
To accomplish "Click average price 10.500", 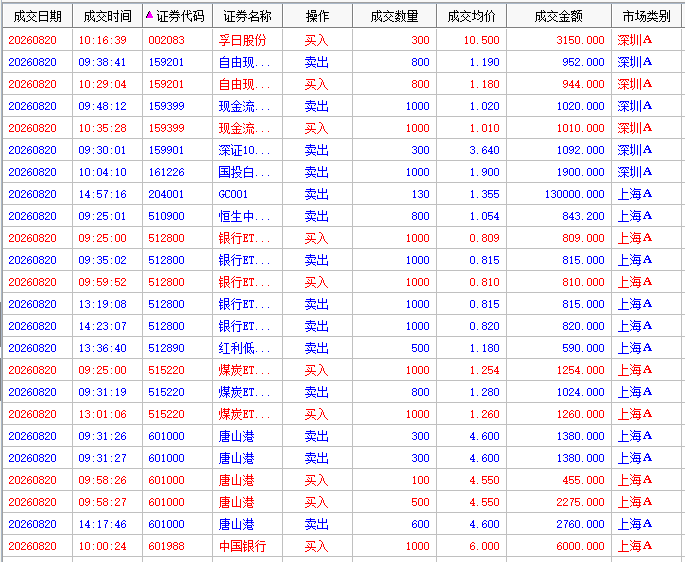I will click(481, 40).
